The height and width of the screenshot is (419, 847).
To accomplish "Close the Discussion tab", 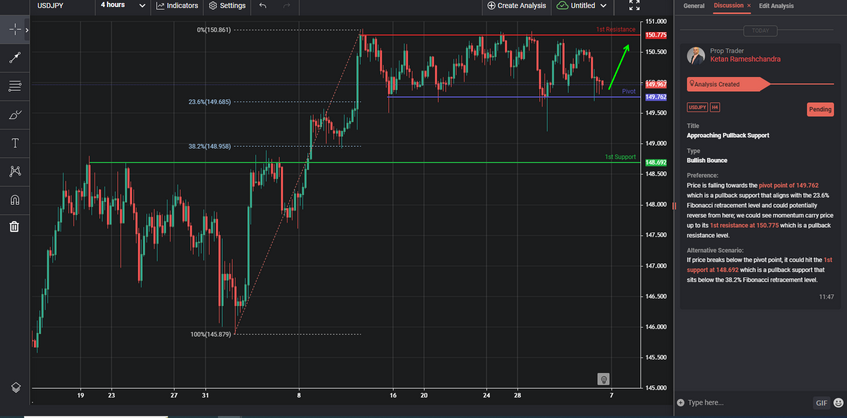I will tap(749, 6).
